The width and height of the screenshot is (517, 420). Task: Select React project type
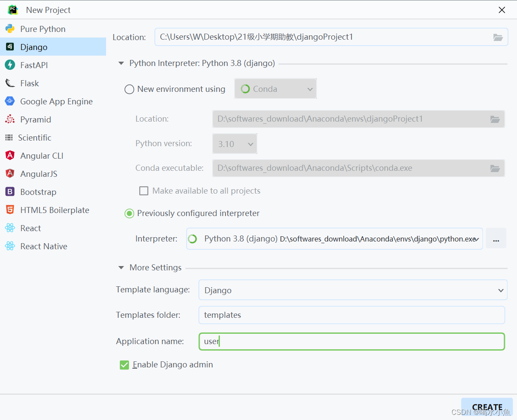coord(53,228)
